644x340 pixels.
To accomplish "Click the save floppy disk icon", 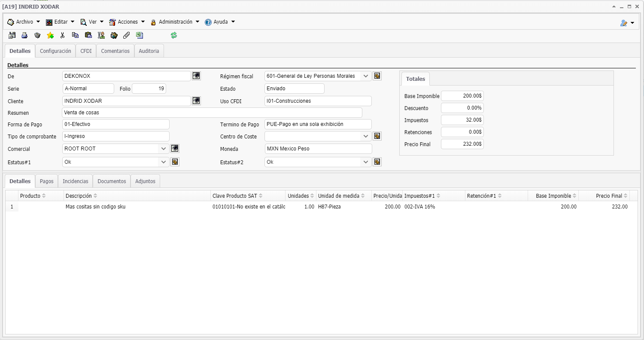I will pyautogui.click(x=12, y=35).
